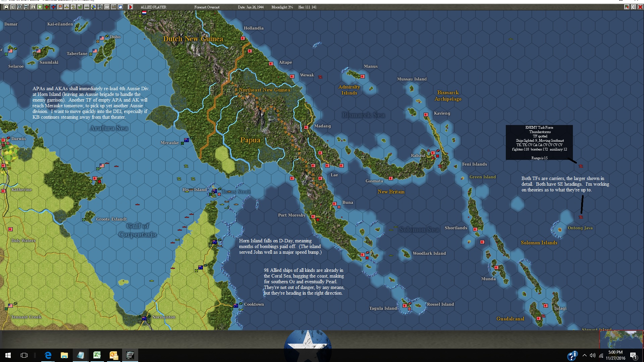This screenshot has width=644, height=362.
Task: Click the floppy disk save game icon
Action: pyautogui.click(x=6, y=7)
